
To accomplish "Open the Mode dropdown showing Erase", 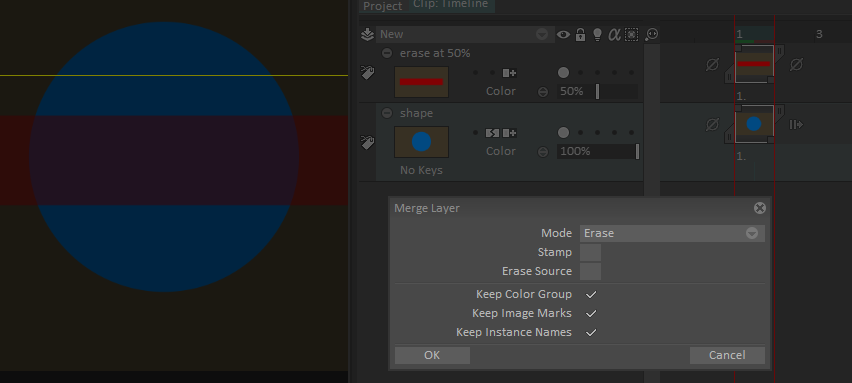I will pos(672,233).
